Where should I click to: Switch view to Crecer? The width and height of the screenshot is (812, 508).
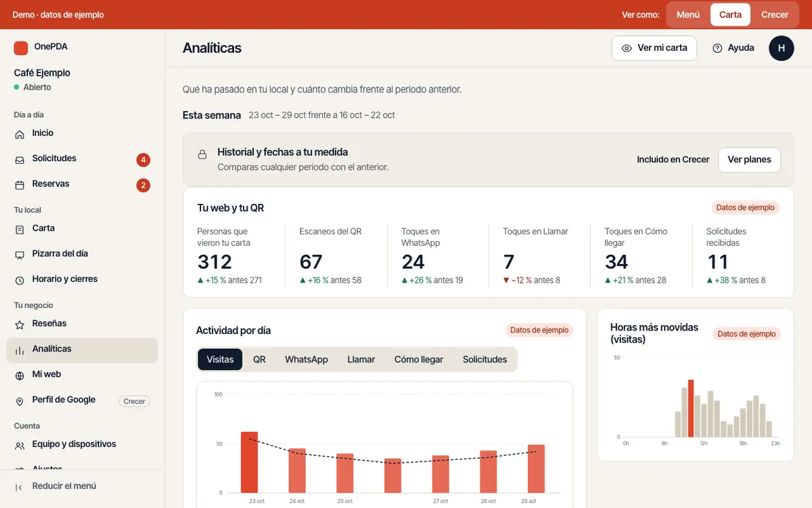775,14
